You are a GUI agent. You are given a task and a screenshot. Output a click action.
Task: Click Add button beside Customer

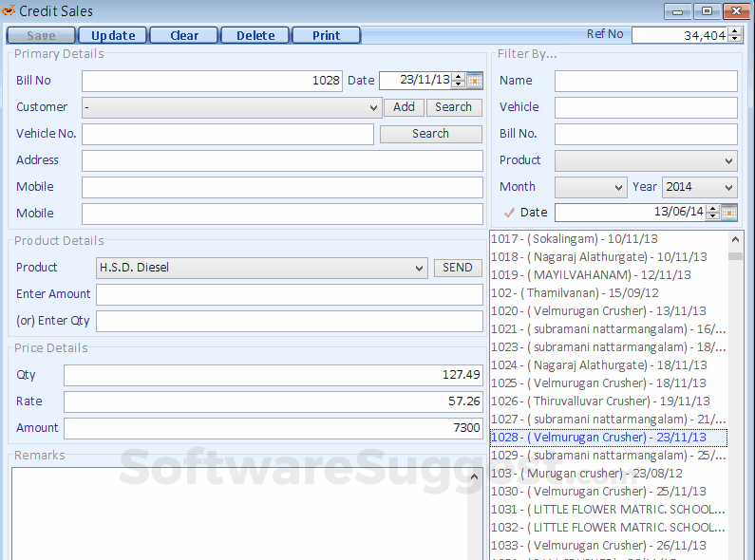[404, 107]
